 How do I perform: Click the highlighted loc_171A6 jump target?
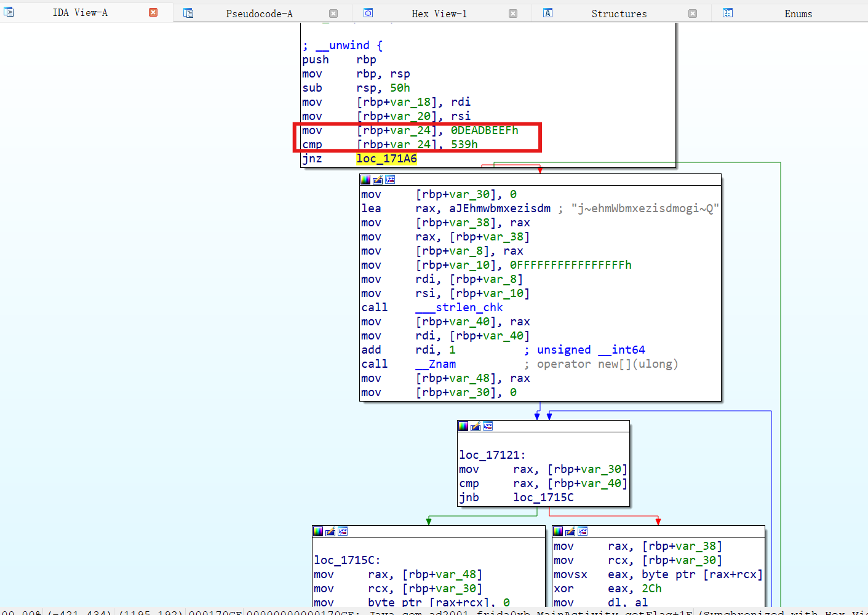(386, 159)
